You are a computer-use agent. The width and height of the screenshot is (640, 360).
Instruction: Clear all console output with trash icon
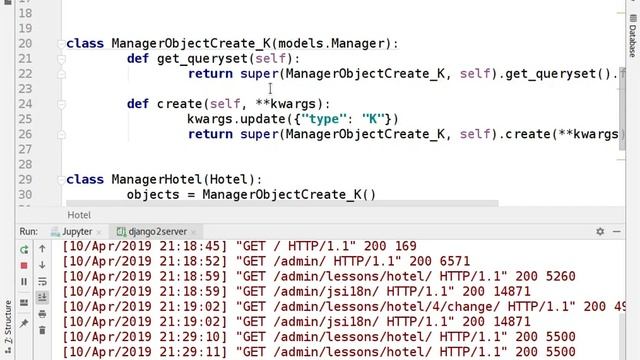click(42, 330)
